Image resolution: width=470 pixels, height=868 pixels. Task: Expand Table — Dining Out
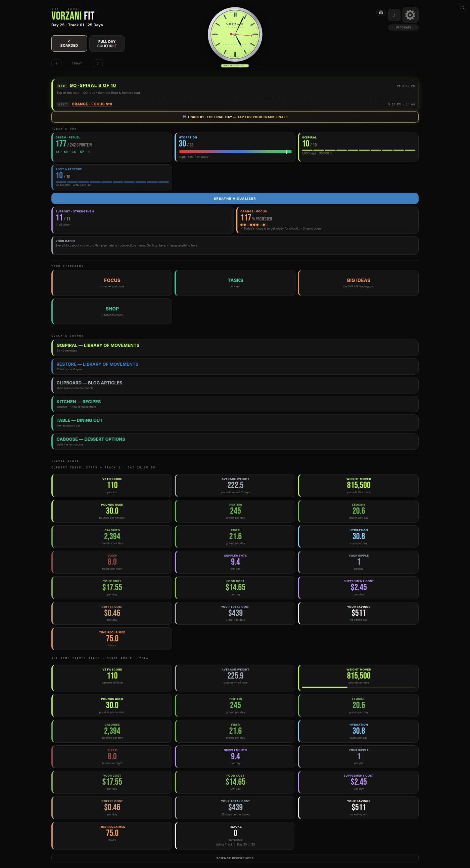click(235, 422)
